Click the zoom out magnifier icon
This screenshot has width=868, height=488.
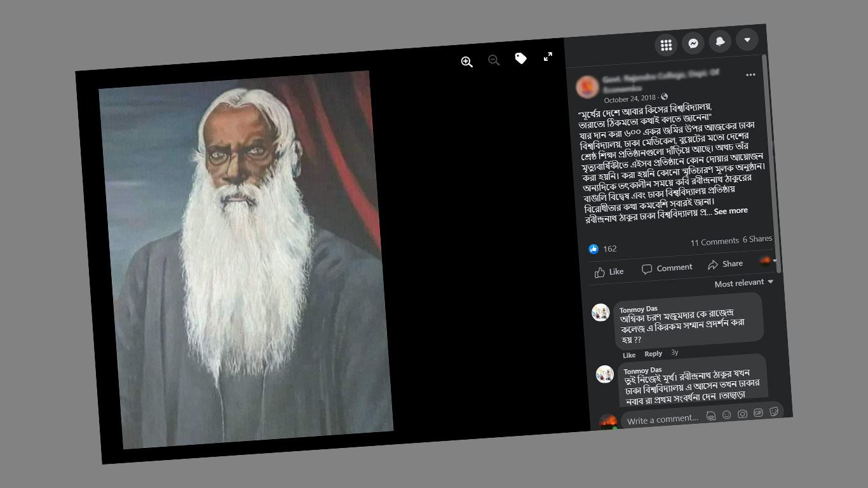(x=494, y=60)
